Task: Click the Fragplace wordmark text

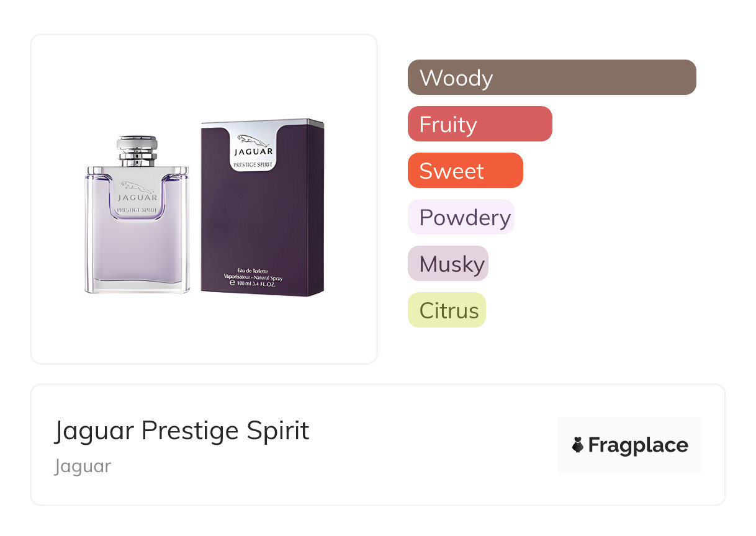Action: [x=638, y=445]
